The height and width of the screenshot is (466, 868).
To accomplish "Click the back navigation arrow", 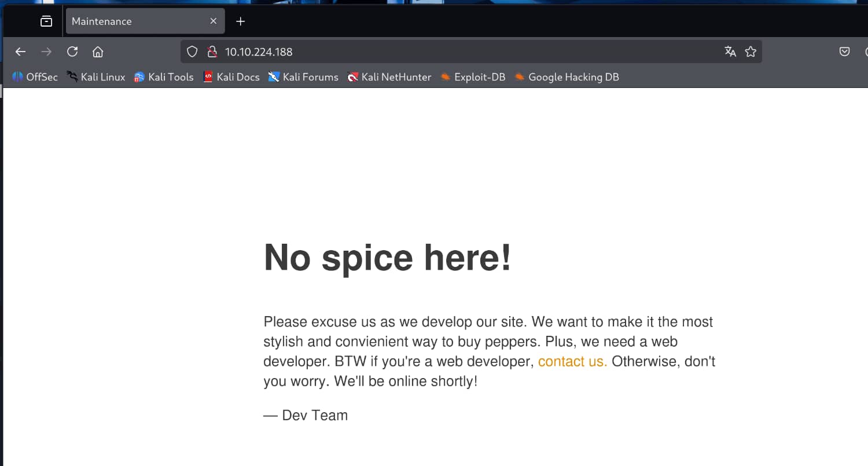I will tap(20, 52).
